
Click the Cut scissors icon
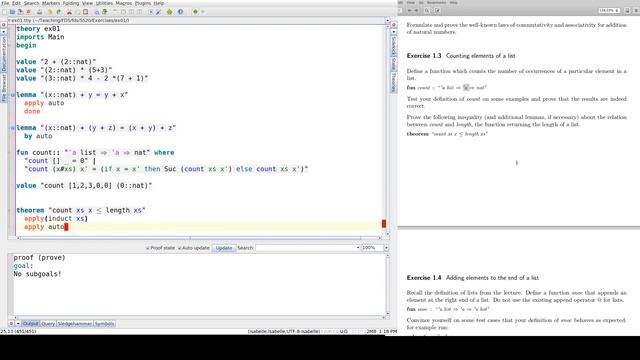pyautogui.click(x=69, y=12)
